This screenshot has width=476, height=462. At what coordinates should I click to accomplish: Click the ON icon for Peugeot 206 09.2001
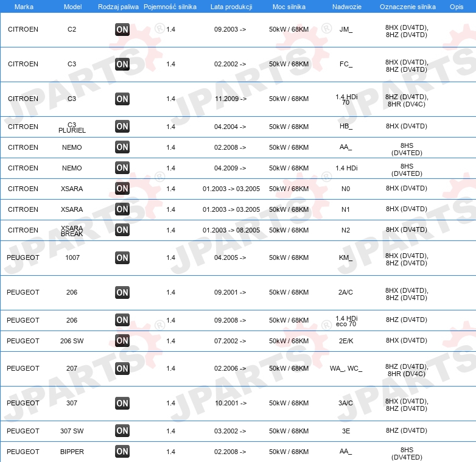pos(122,292)
